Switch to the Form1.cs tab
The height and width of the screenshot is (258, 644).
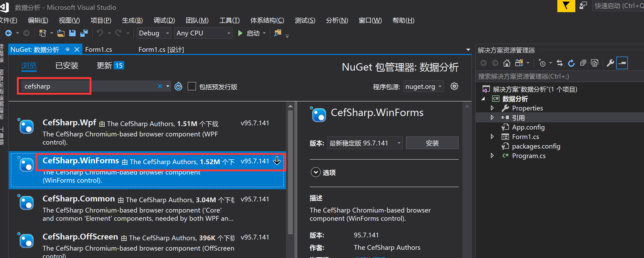pyautogui.click(x=99, y=49)
